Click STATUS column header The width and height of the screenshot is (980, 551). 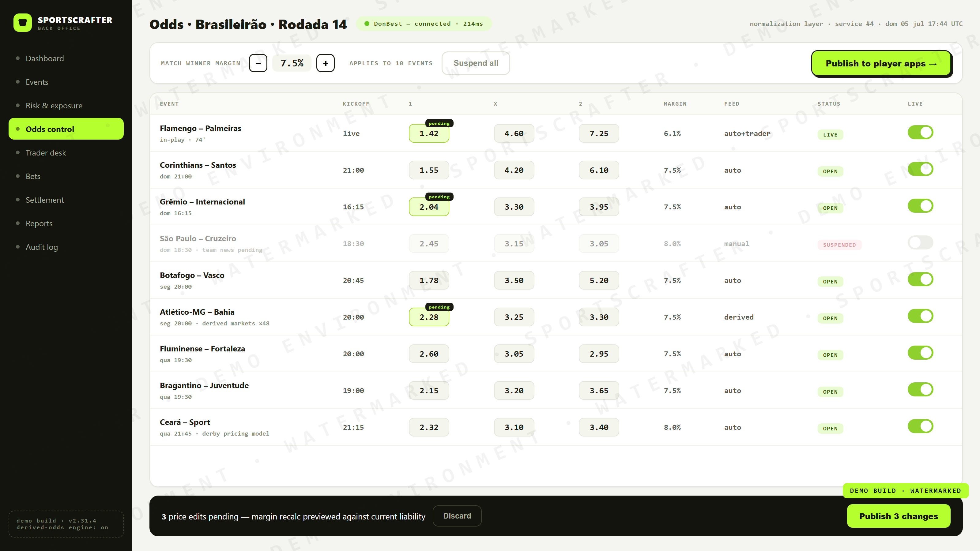pos(829,104)
